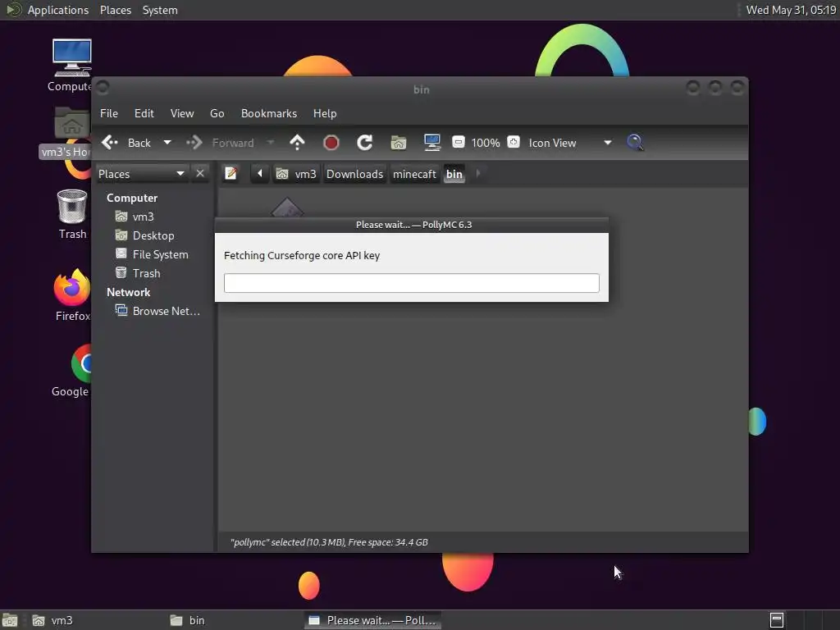The image size is (840, 630).
Task: Select minecaft in the path bar
Action: tap(414, 174)
